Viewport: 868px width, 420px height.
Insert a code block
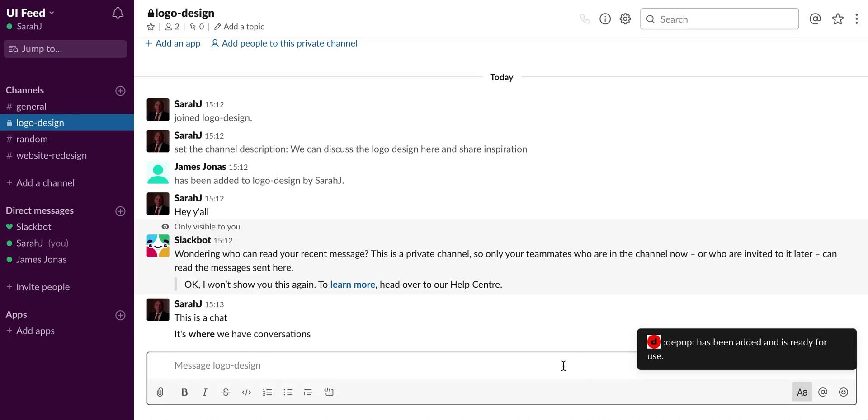[x=329, y=392]
